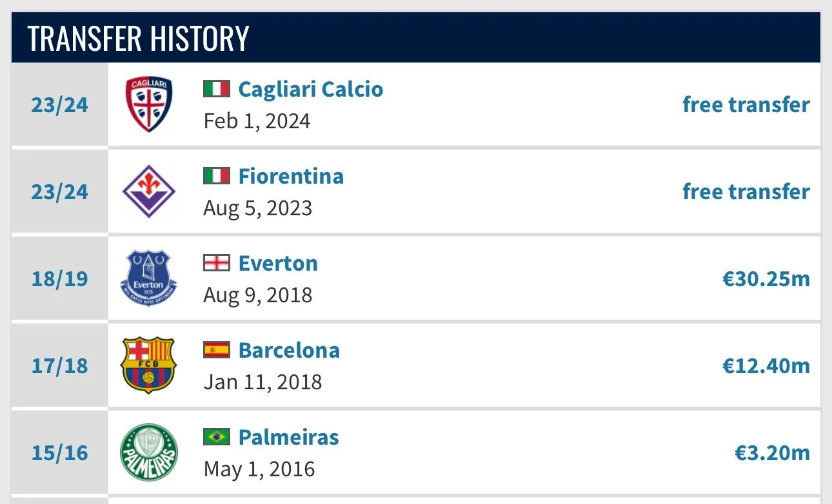Click the €3.20m transfer fee
This screenshot has height=504, width=832.
[772, 452]
